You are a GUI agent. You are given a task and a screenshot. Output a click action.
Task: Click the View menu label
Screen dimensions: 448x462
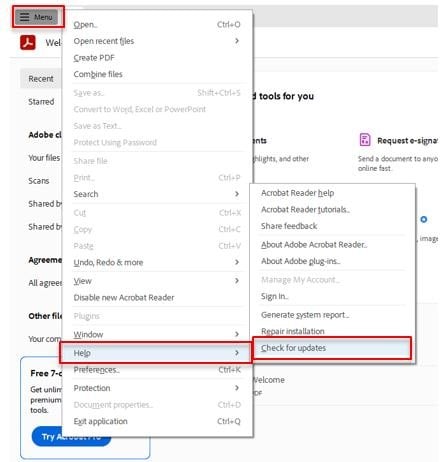coord(83,281)
